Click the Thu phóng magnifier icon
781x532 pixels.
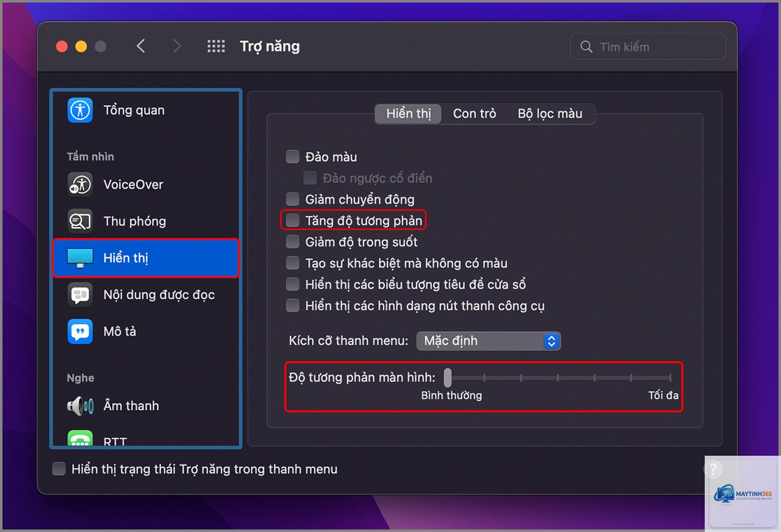(x=80, y=221)
